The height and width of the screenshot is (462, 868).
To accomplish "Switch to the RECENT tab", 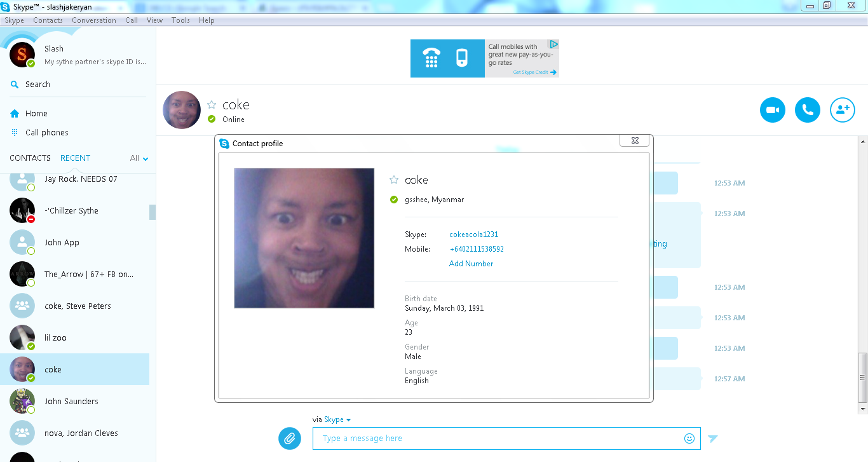I will point(75,158).
